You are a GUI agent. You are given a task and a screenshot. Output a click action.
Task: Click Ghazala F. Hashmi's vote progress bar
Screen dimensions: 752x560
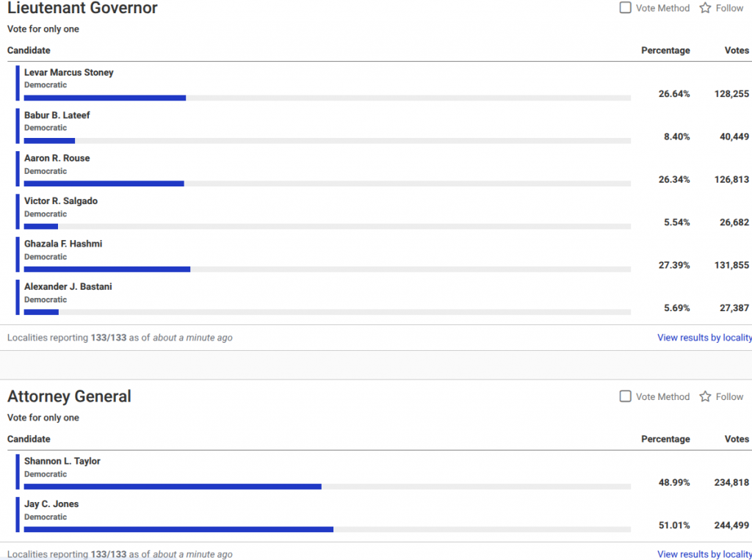[327, 269]
